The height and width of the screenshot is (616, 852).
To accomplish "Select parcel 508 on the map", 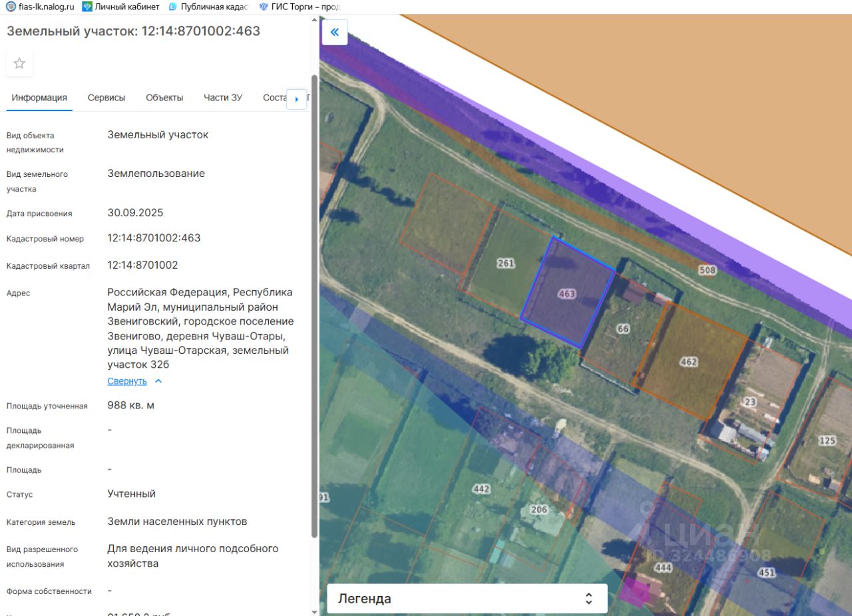I will pos(707,270).
